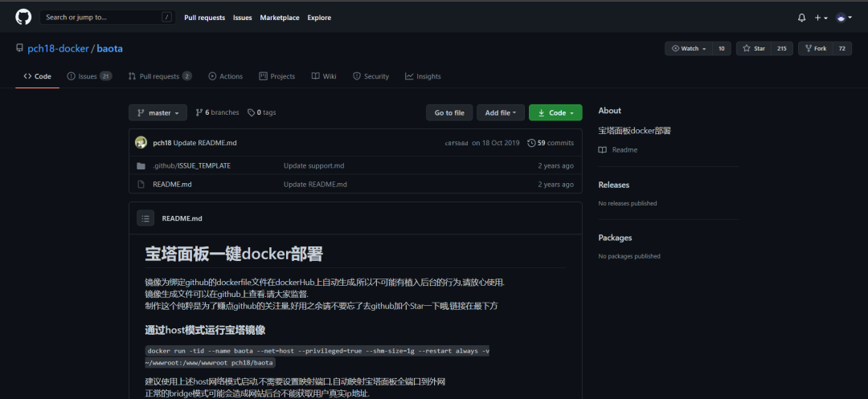
Task: Open the latest Update README.md commit message
Action: click(x=205, y=143)
